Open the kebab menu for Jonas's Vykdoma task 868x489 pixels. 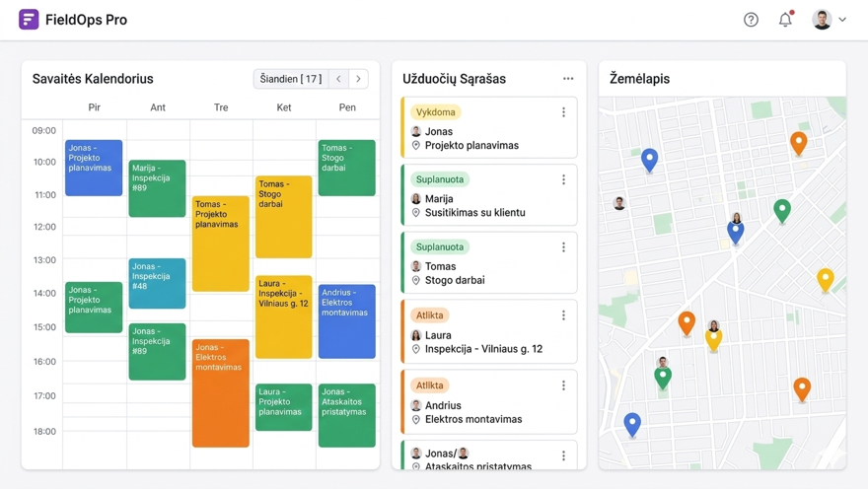point(563,112)
